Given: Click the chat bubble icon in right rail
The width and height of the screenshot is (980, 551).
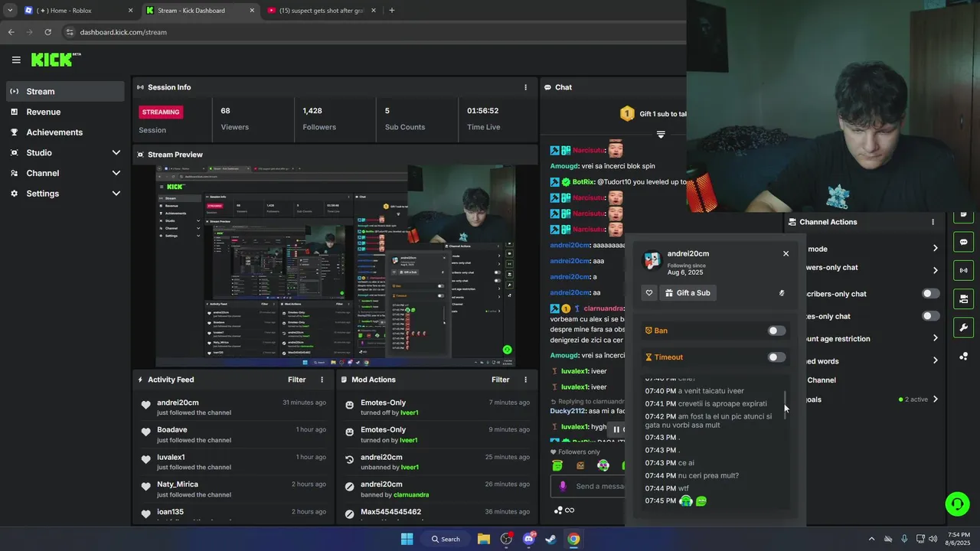Looking at the screenshot, I should (963, 242).
